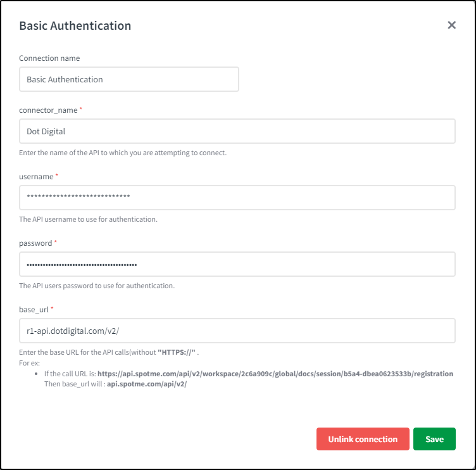Click the example base_url "api.spotme.com/api/v2/" text
This screenshot has width=476, height=470.
pos(147,384)
